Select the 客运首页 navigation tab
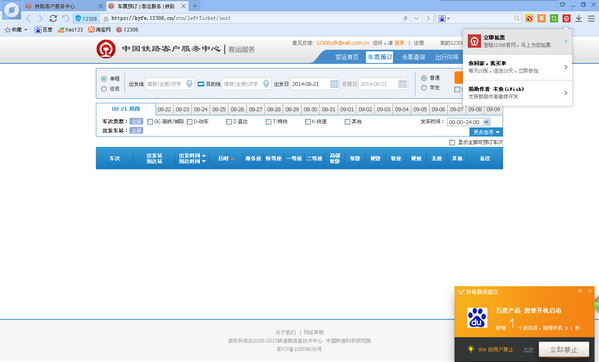The height and width of the screenshot is (362, 599). pos(347,57)
